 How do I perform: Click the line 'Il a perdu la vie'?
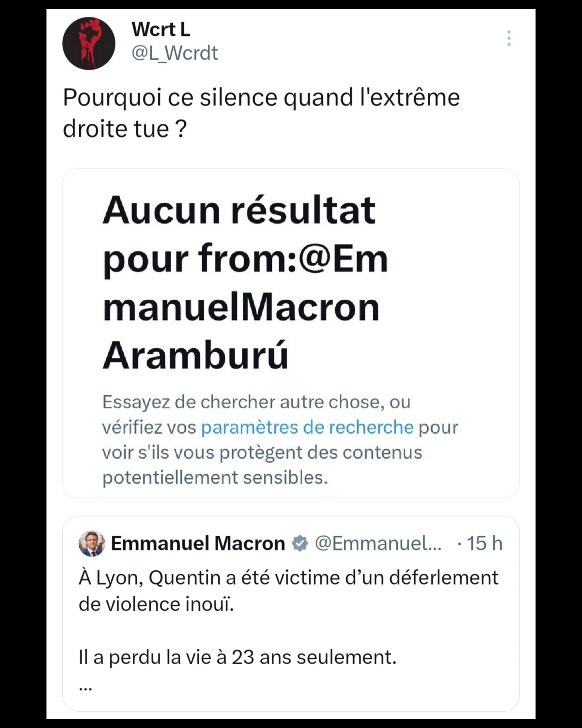(237, 657)
